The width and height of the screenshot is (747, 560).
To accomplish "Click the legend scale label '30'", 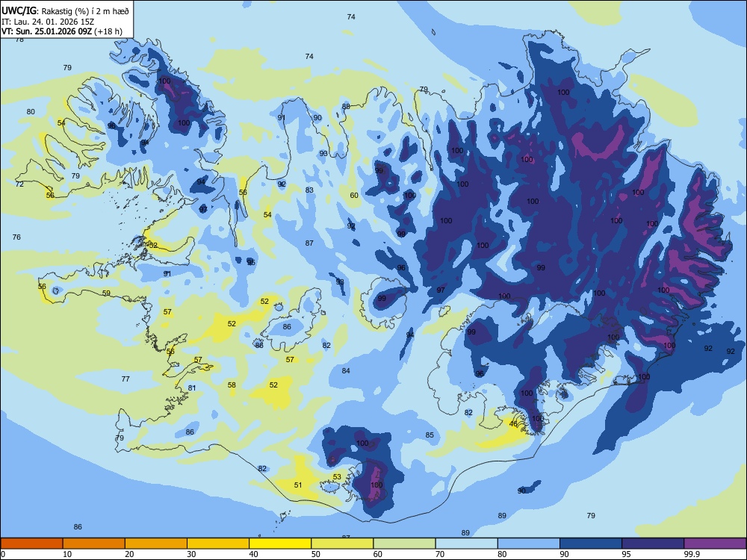I will pos(191,554).
